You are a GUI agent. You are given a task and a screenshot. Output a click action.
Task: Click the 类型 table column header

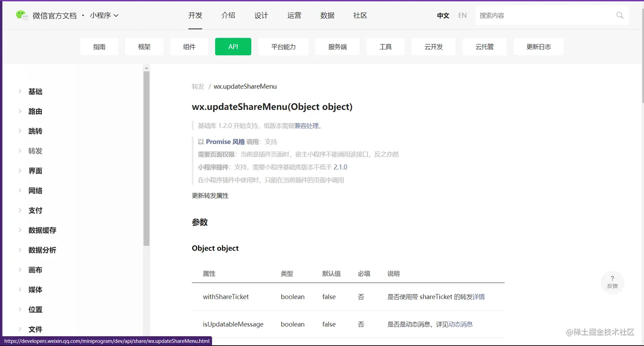coord(287,274)
